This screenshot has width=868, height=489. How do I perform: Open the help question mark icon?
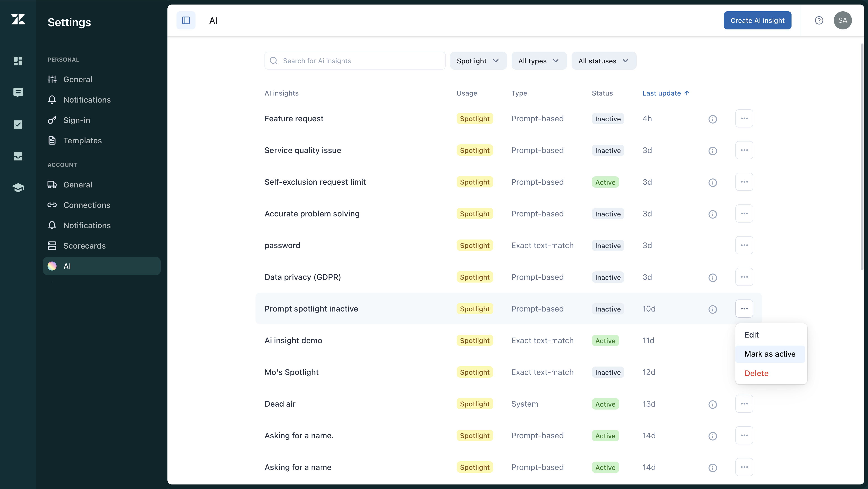tap(819, 21)
